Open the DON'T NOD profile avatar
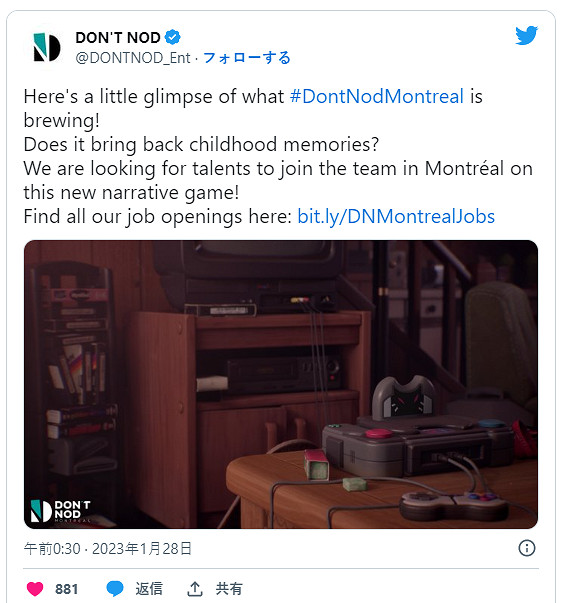561x603 pixels. (x=47, y=47)
